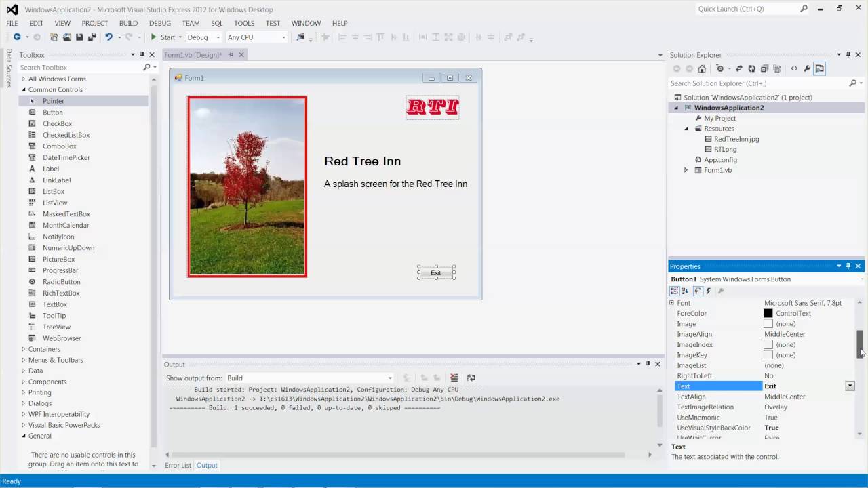Select the PictureBox control in Toolbox
The image size is (868, 488).
(x=58, y=259)
